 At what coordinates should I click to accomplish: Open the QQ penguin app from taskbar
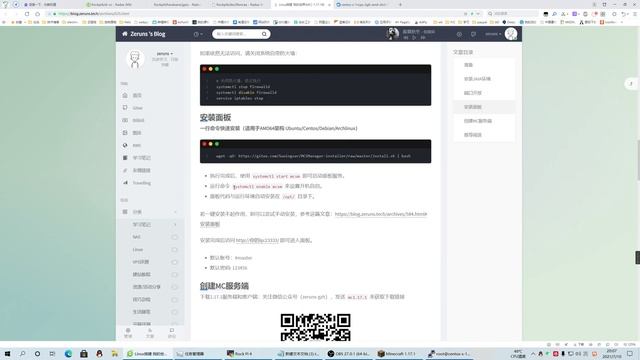[x=99, y=353]
